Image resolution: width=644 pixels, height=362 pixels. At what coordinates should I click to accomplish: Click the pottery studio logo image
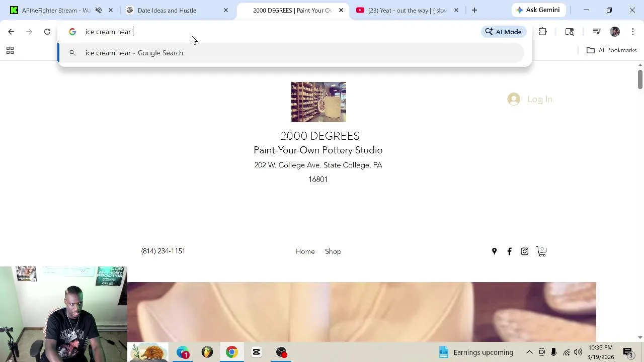318,102
